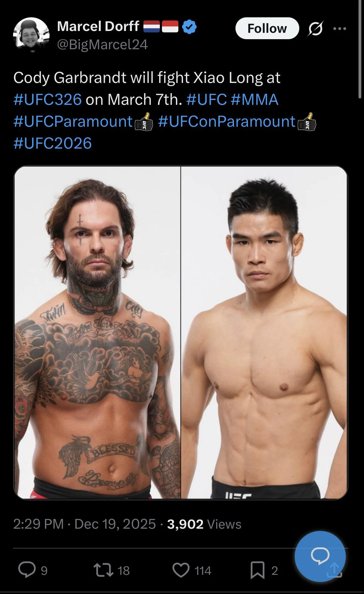Open the 3,902 Views analytics
This screenshot has height=594, width=364.
pyautogui.click(x=204, y=524)
